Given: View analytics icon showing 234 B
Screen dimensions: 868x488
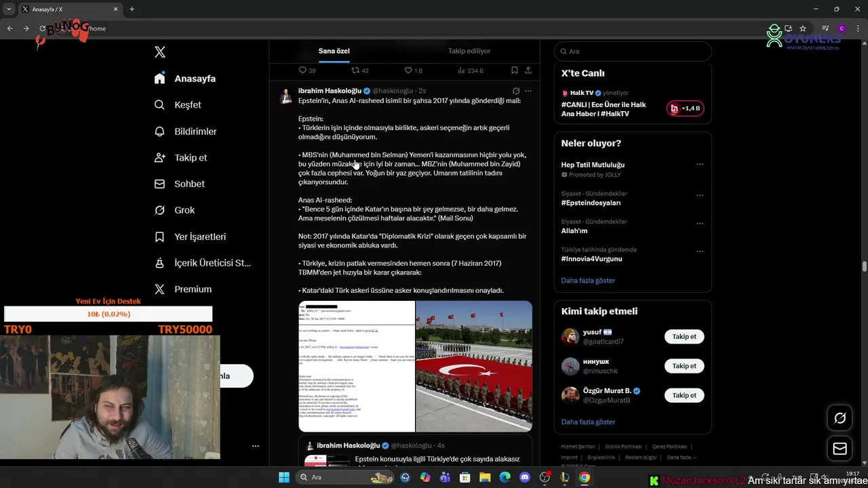Looking at the screenshot, I should [461, 70].
